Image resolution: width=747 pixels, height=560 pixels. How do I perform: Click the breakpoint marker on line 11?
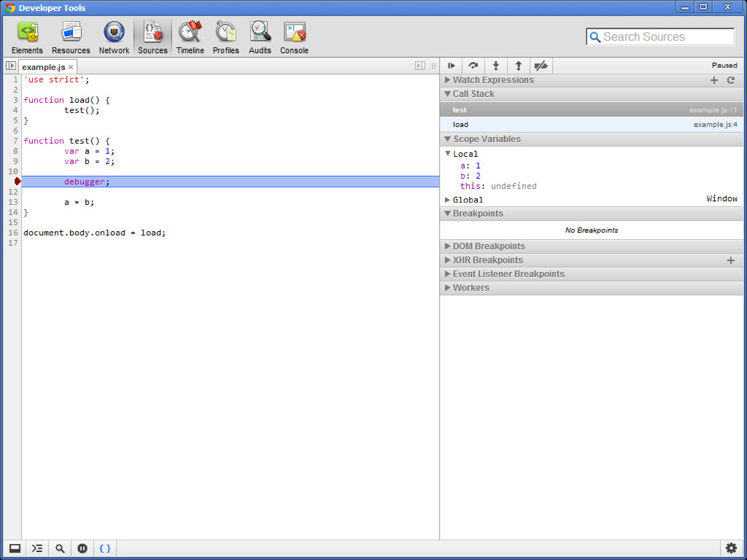tap(18, 182)
